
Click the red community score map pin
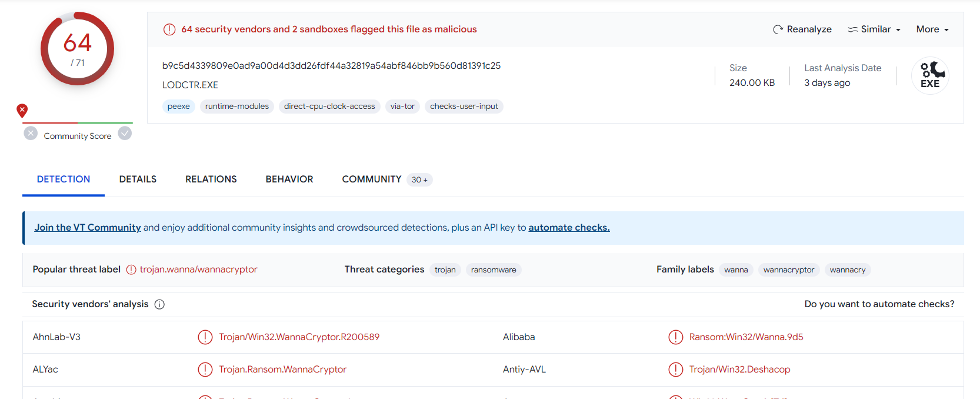(22, 110)
